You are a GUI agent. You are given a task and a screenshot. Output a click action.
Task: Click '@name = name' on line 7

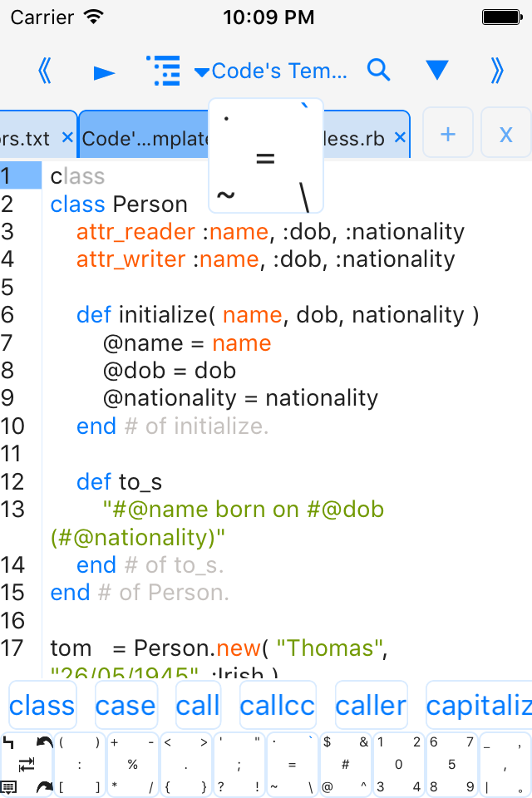(187, 343)
